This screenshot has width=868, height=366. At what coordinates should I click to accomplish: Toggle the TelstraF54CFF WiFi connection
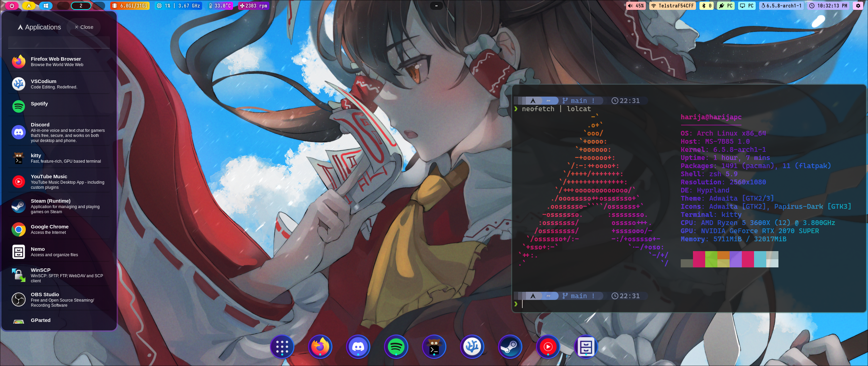(x=672, y=5)
